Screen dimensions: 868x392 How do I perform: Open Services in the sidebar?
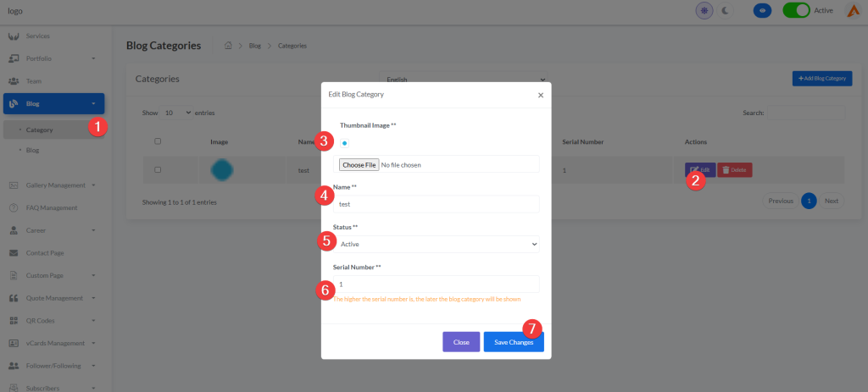(37, 36)
